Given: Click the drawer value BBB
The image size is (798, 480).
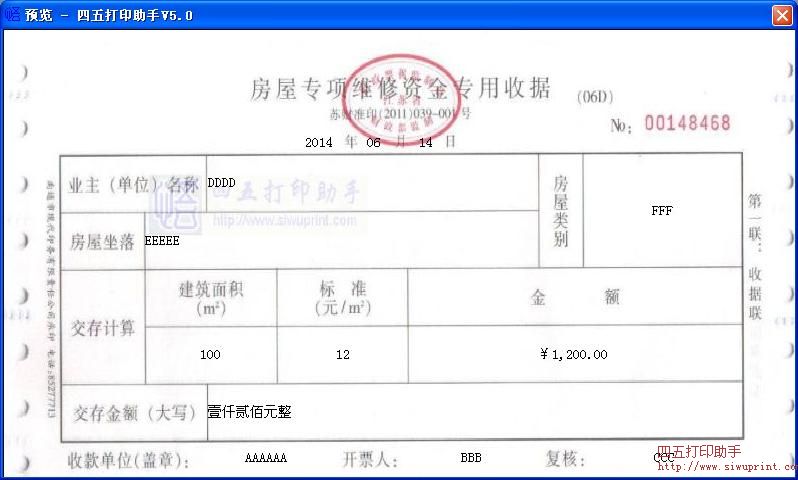Looking at the screenshot, I should tap(471, 458).
